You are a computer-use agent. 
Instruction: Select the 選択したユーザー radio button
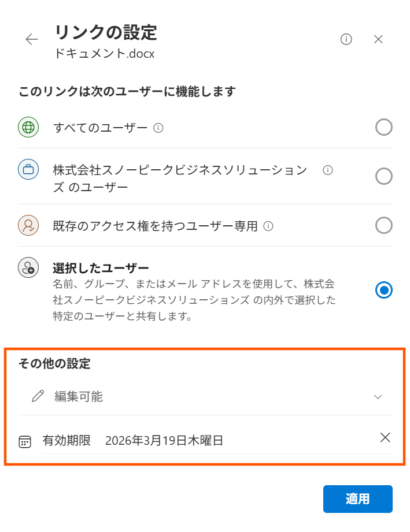tap(383, 290)
